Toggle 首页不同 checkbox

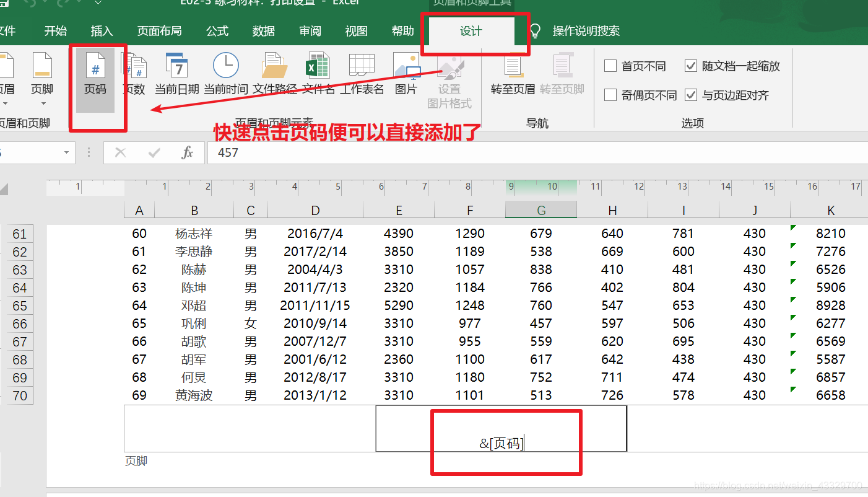pyautogui.click(x=610, y=66)
